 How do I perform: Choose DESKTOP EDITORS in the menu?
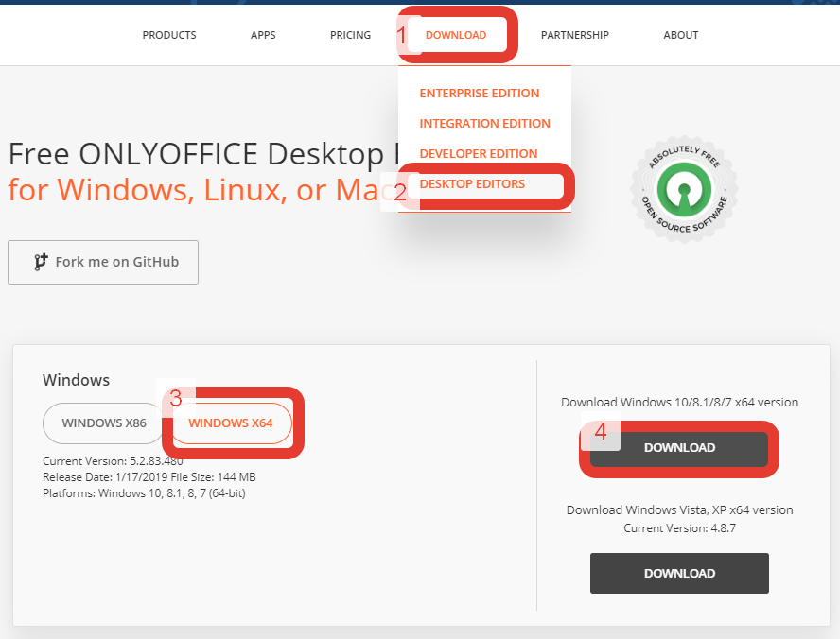[473, 184]
